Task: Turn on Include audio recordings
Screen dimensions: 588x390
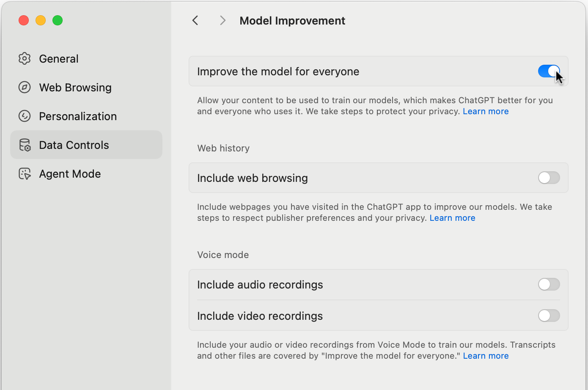Action: tap(549, 284)
